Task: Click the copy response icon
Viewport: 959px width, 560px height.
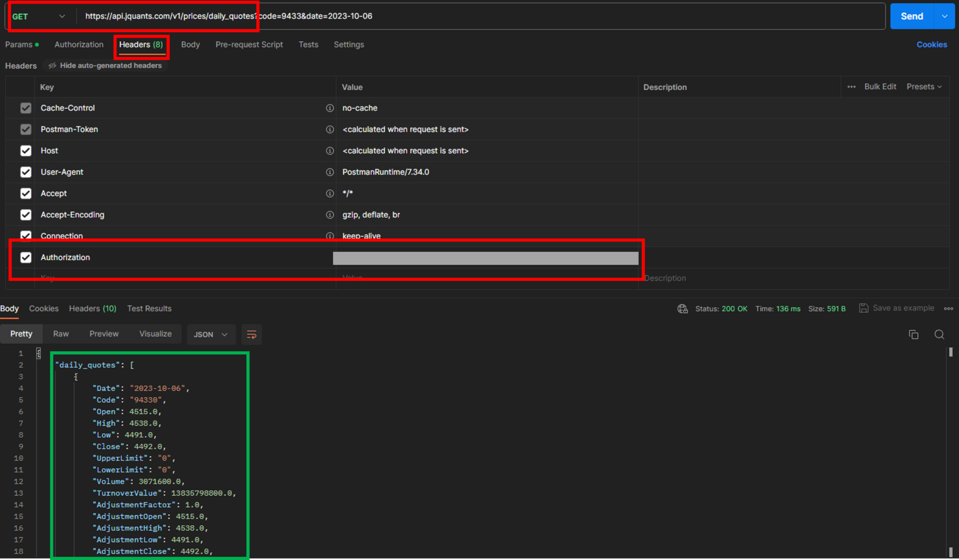Action: click(x=913, y=334)
